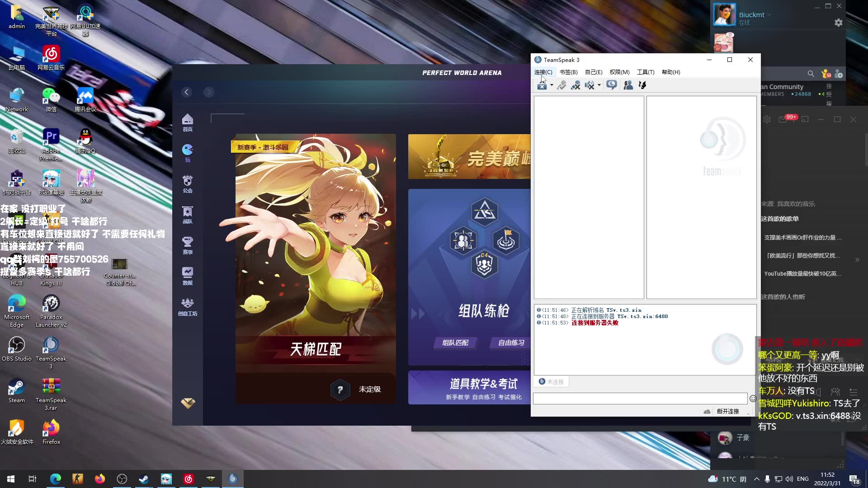The width and height of the screenshot is (868, 488).
Task: Click the 未定级 rank question-mark badge
Action: click(340, 389)
